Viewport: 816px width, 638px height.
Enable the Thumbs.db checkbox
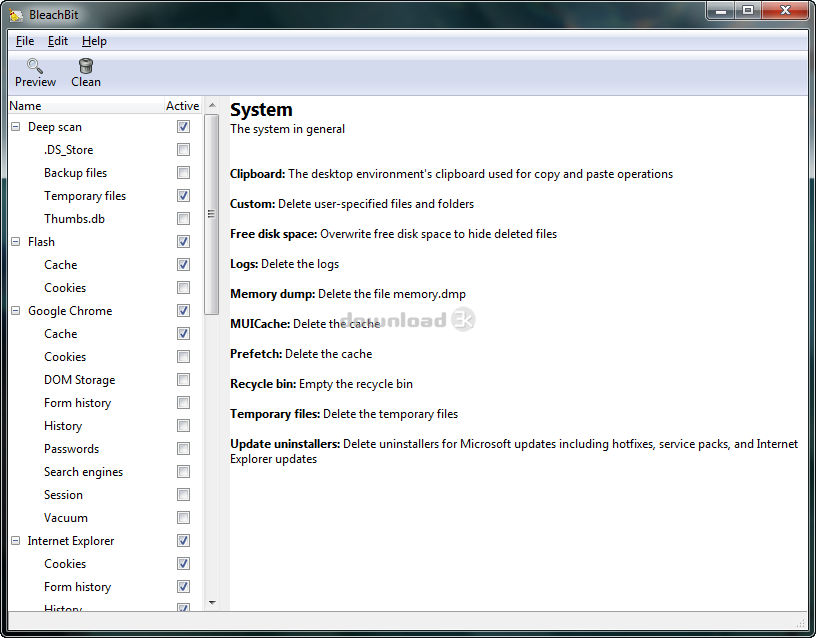[183, 219]
